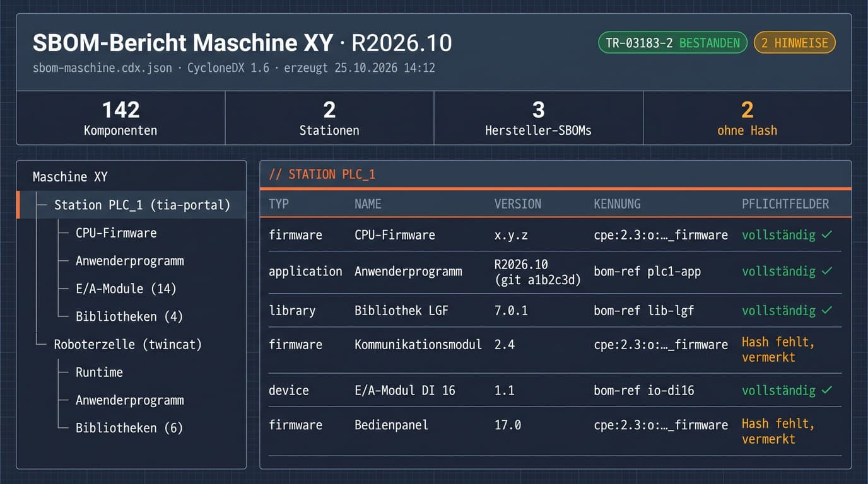This screenshot has width=868, height=484.
Task: Click the TYP column header
Action: coord(278,204)
